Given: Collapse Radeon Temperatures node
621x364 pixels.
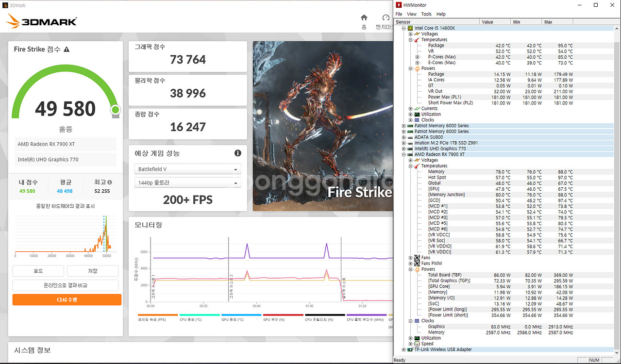Looking at the screenshot, I should coord(410,166).
